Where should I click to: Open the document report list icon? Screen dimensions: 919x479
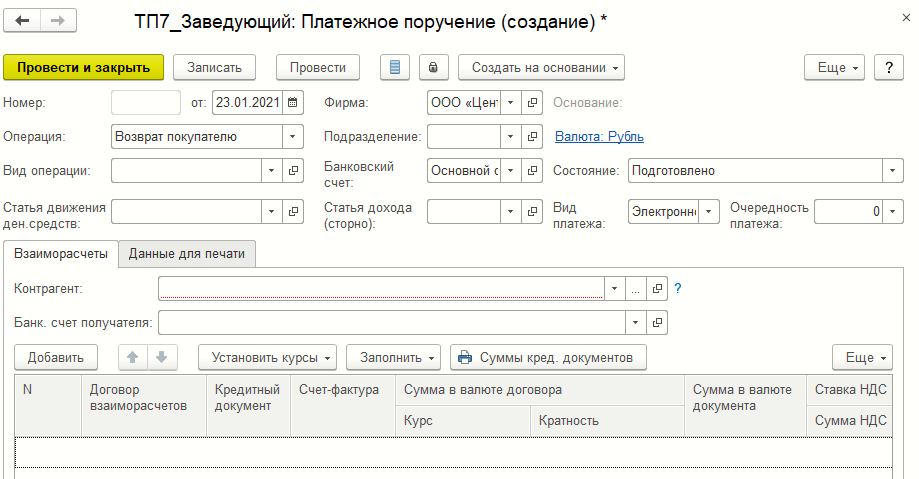(x=395, y=67)
